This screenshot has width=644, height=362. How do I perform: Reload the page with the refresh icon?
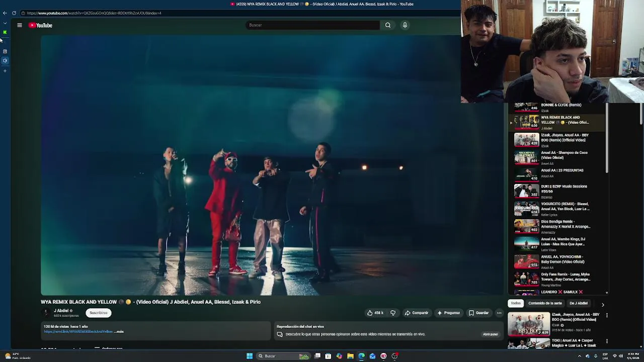click(x=14, y=13)
